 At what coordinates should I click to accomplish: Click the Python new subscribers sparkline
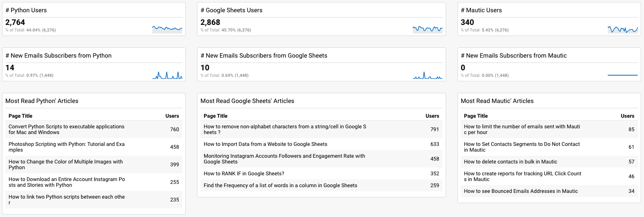(x=167, y=75)
